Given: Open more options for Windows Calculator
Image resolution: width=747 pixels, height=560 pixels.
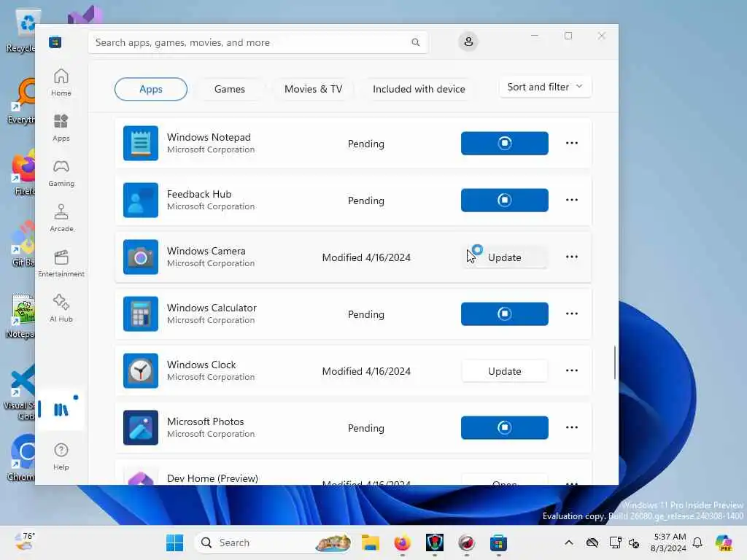Looking at the screenshot, I should click(572, 314).
